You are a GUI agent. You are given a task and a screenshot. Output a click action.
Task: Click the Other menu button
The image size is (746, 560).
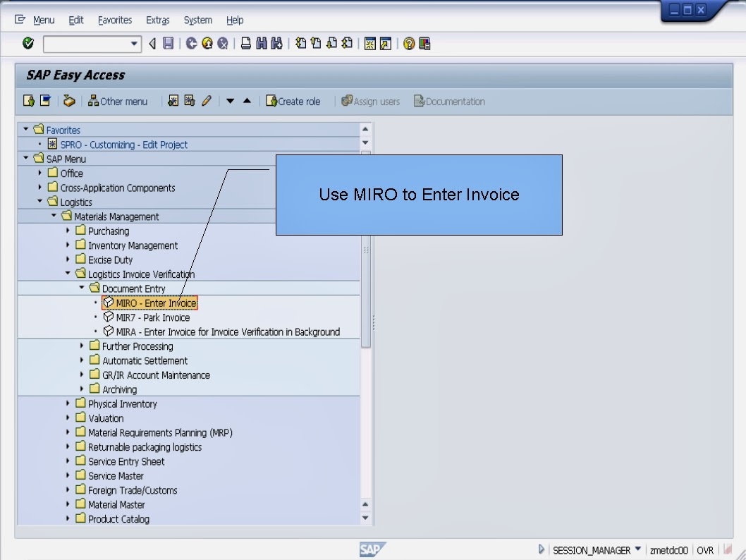pos(118,102)
